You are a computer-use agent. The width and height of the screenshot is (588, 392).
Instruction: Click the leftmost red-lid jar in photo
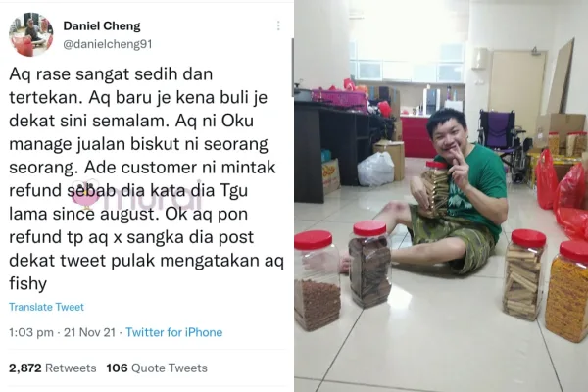[317, 280]
